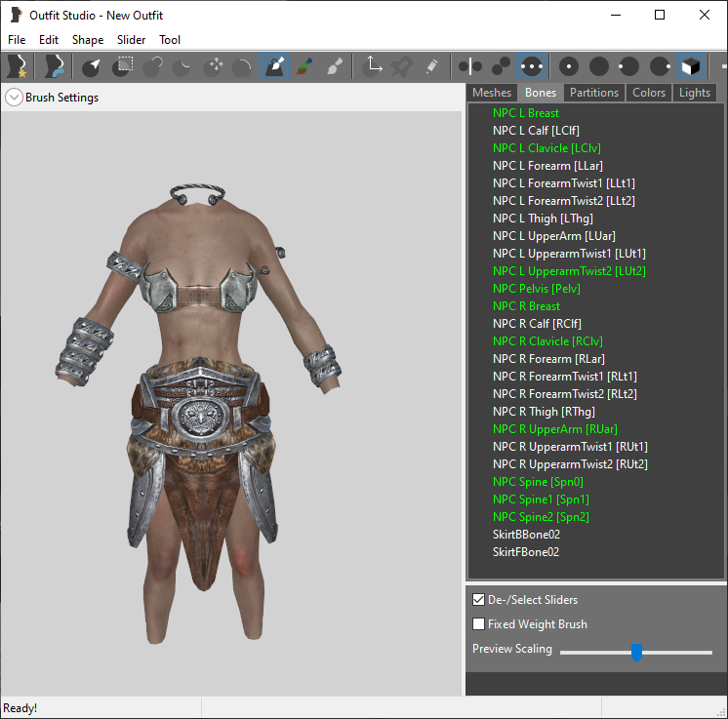Expand the Brush Settings chevron
Viewport: 728px width, 719px height.
(x=14, y=98)
